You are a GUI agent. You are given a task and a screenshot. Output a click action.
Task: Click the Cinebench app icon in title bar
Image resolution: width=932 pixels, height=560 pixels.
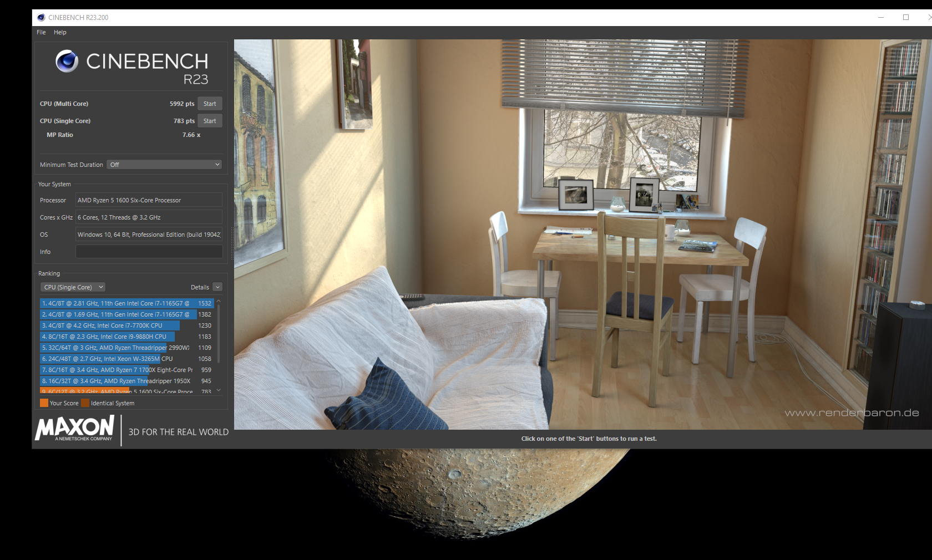point(40,17)
